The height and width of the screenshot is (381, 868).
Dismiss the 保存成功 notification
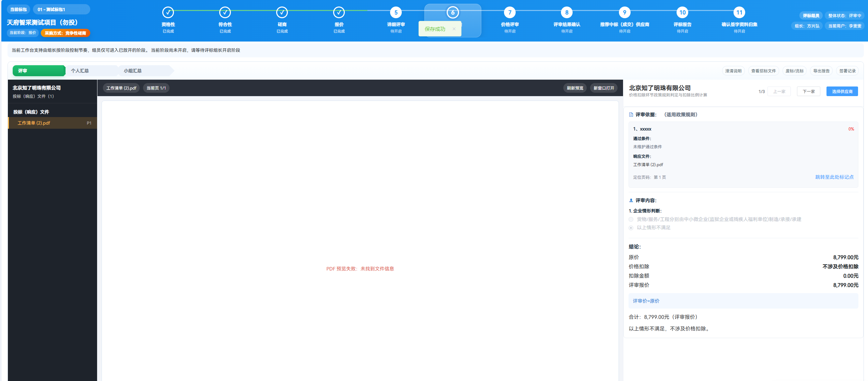tap(454, 29)
